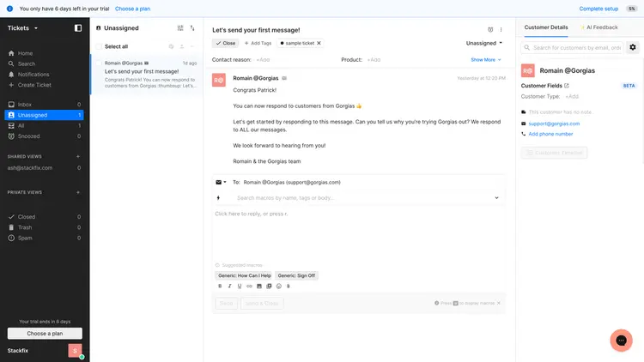Switch to the AI Feedback tab
This screenshot has height=362, width=644.
coord(599,27)
